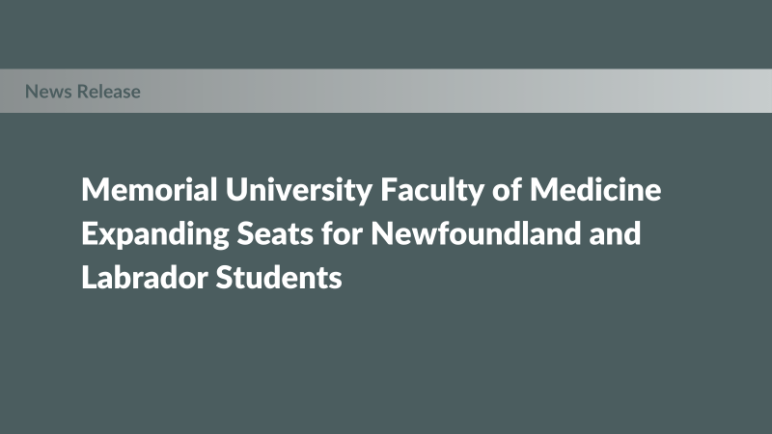Select the word Students in the headline
The height and width of the screenshot is (434, 772).
pos(279,277)
